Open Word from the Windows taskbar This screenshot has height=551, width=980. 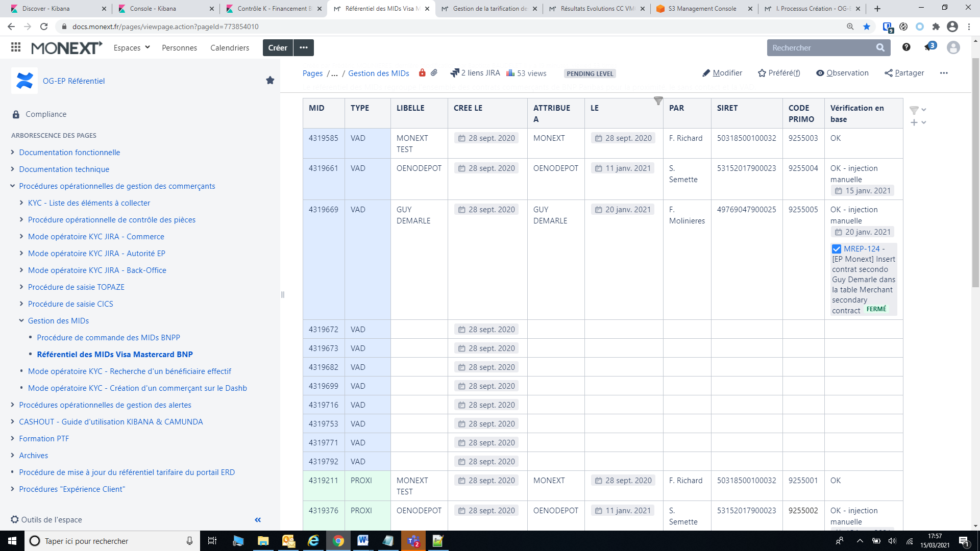coord(363,541)
